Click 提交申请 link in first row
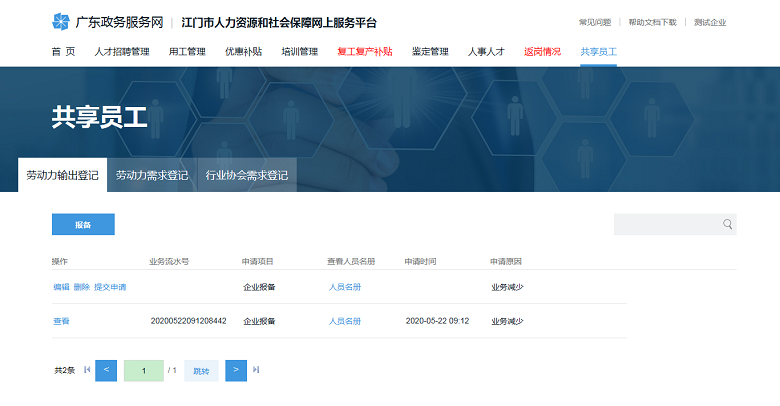This screenshot has height=406, width=780. click(110, 287)
